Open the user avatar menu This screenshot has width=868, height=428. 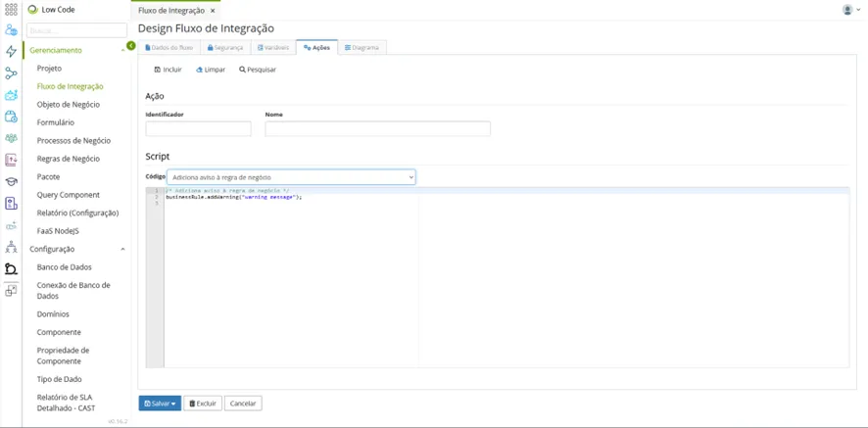click(x=851, y=10)
